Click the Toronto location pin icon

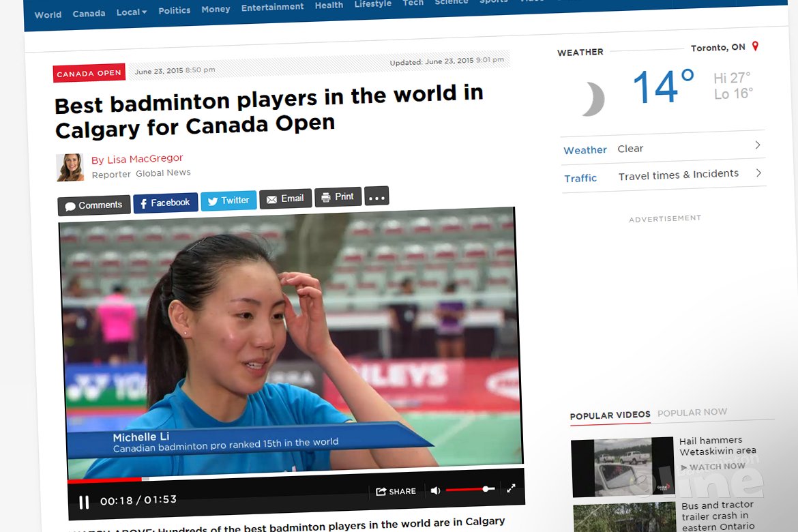[x=755, y=46]
